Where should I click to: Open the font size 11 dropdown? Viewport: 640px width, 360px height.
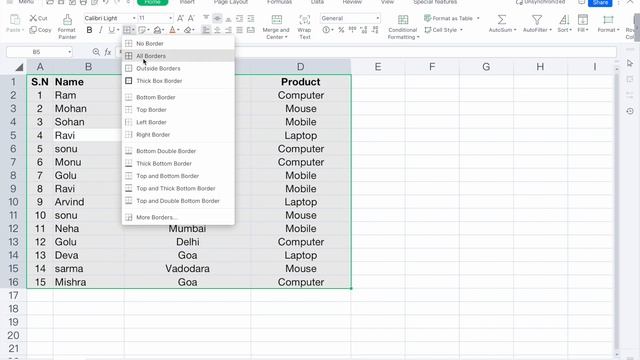point(171,18)
